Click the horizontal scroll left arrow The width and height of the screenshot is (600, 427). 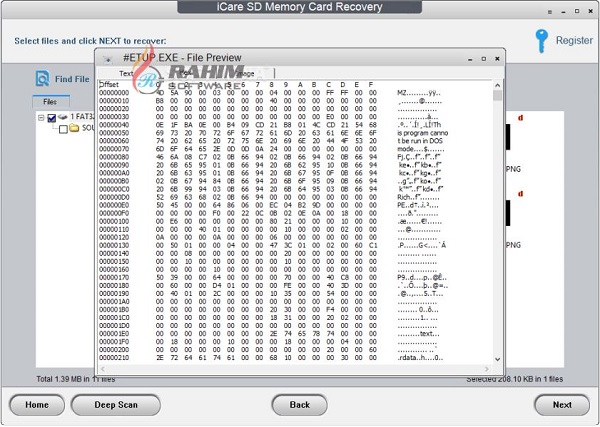pos(103,369)
